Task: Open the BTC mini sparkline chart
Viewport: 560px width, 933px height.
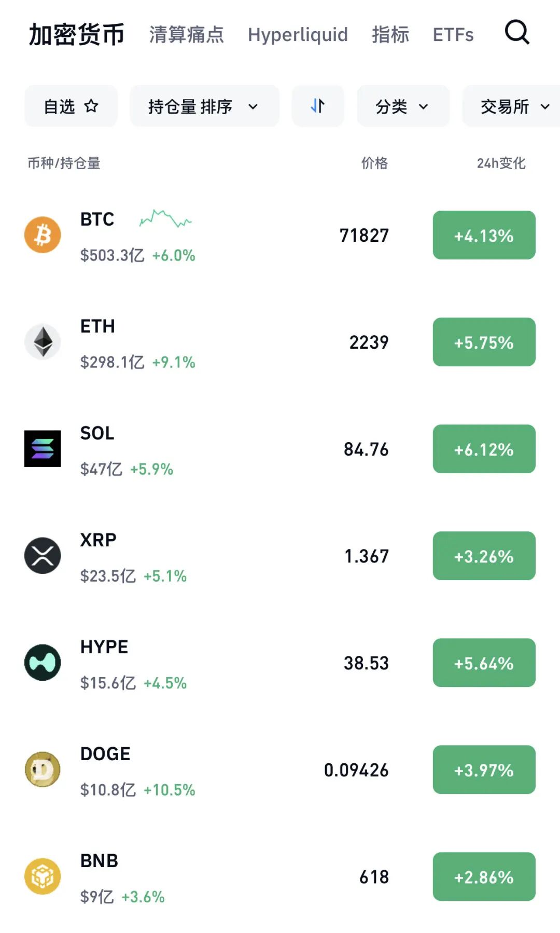Action: click(x=165, y=219)
